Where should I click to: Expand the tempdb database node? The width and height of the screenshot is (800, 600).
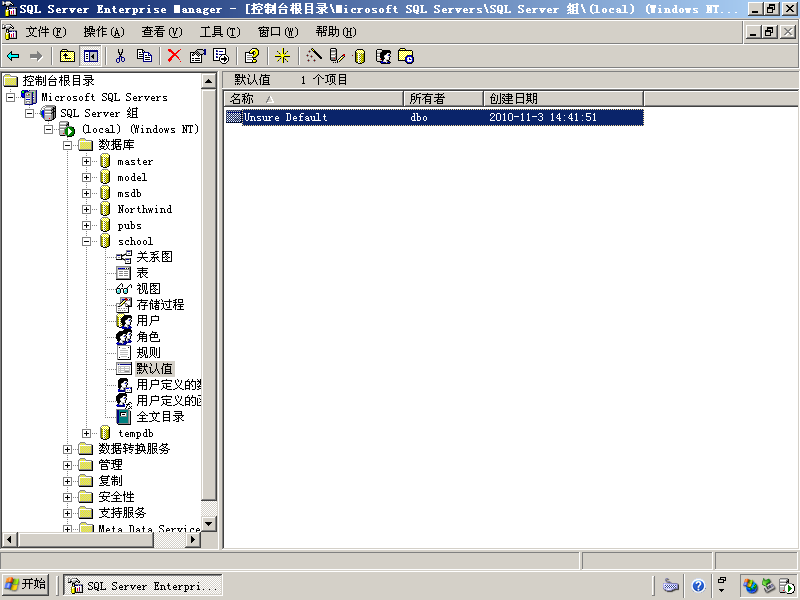[x=86, y=433]
